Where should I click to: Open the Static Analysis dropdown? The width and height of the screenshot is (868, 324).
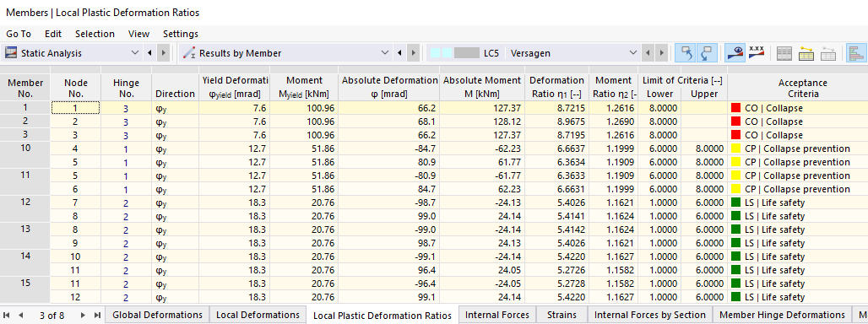(x=135, y=53)
